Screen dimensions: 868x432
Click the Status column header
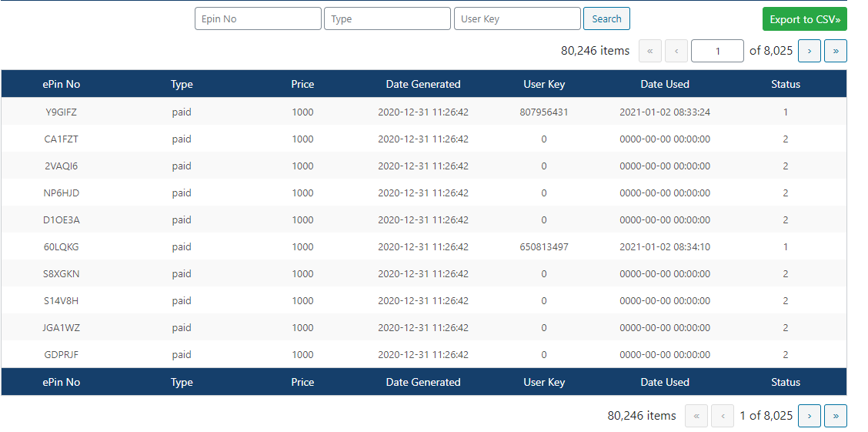click(x=786, y=84)
